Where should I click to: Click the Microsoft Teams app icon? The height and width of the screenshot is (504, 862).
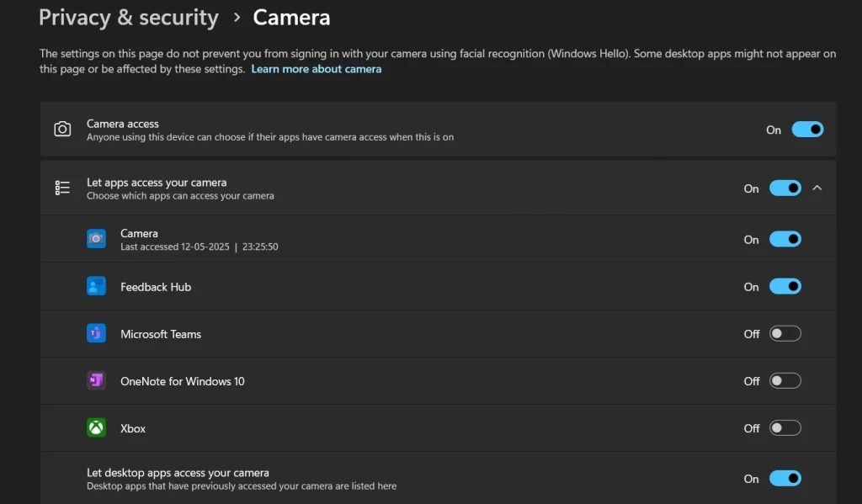[96, 334]
